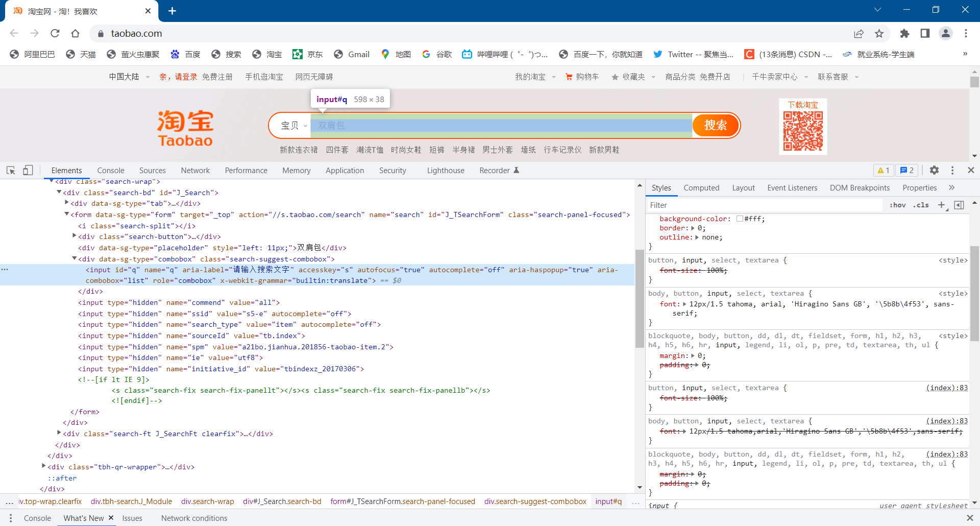Open the tab search dropdown arrow
This screenshot has height=526, width=980.
tap(877, 10)
